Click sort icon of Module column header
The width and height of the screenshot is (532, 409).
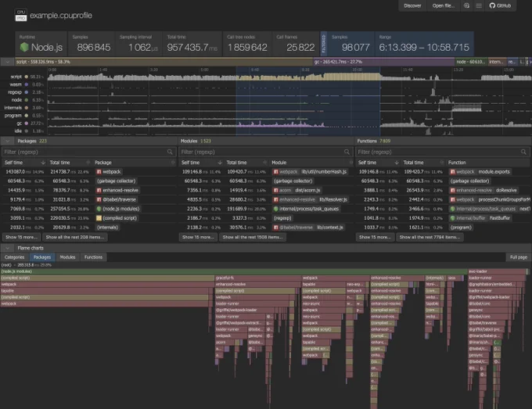350,163
